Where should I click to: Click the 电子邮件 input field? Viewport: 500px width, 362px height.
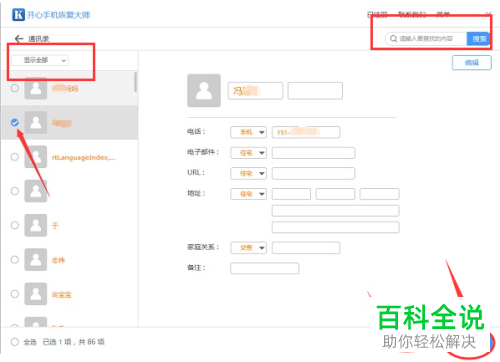pos(313,153)
